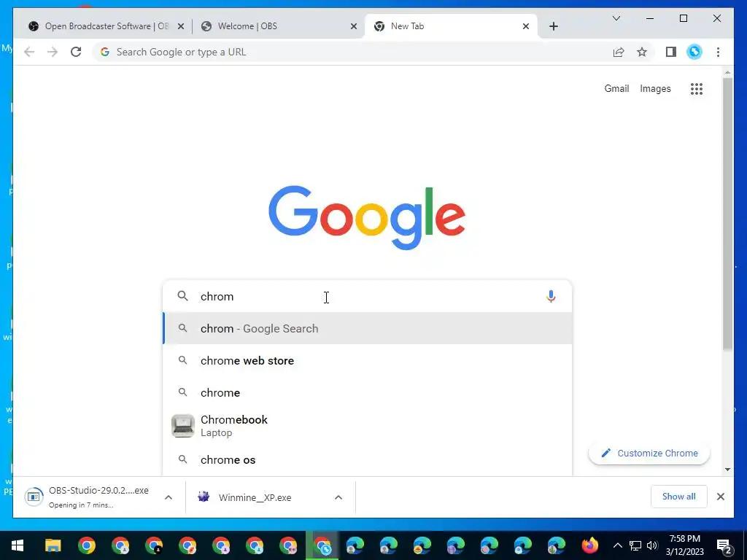Click the Chromebook laptop thumbnail

(x=183, y=426)
